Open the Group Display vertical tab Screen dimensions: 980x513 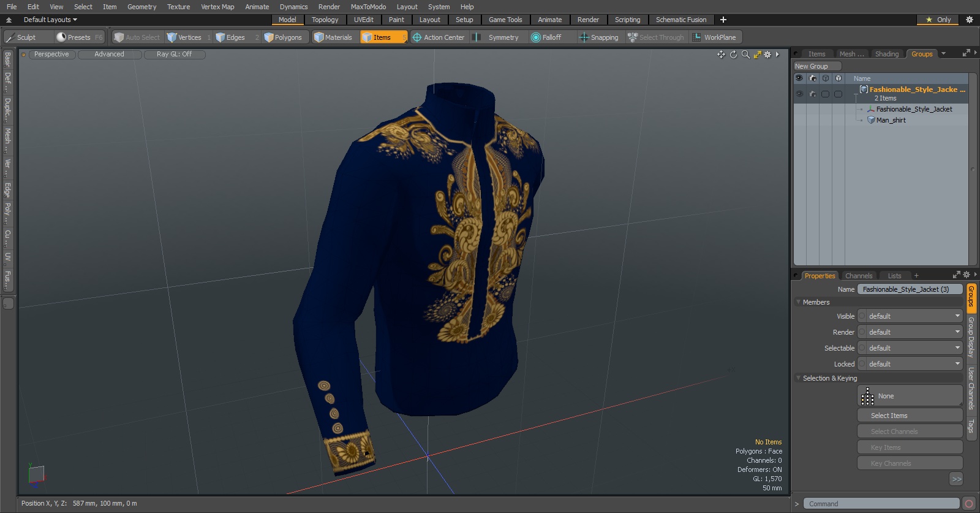971,338
